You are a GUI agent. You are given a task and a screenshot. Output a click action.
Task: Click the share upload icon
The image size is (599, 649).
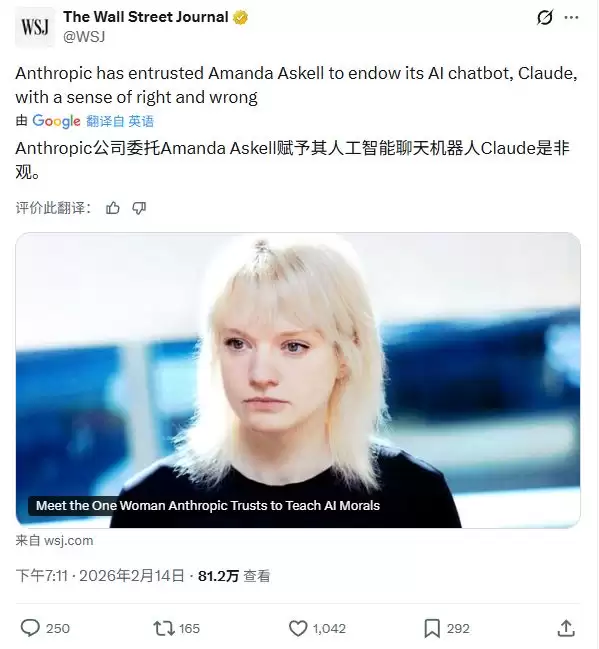[x=566, y=628]
